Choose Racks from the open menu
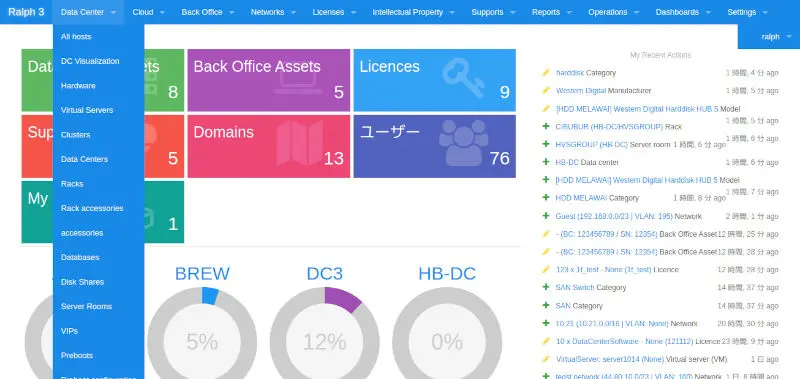The height and width of the screenshot is (379, 800). tap(72, 184)
